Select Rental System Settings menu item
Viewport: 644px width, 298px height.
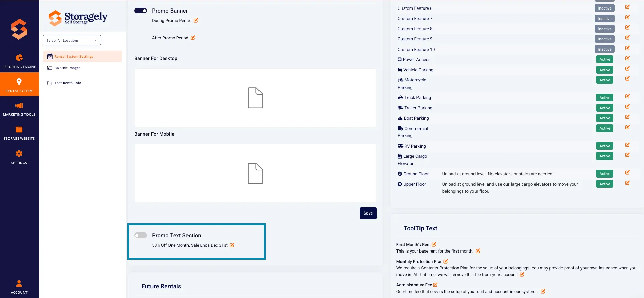coord(82,56)
